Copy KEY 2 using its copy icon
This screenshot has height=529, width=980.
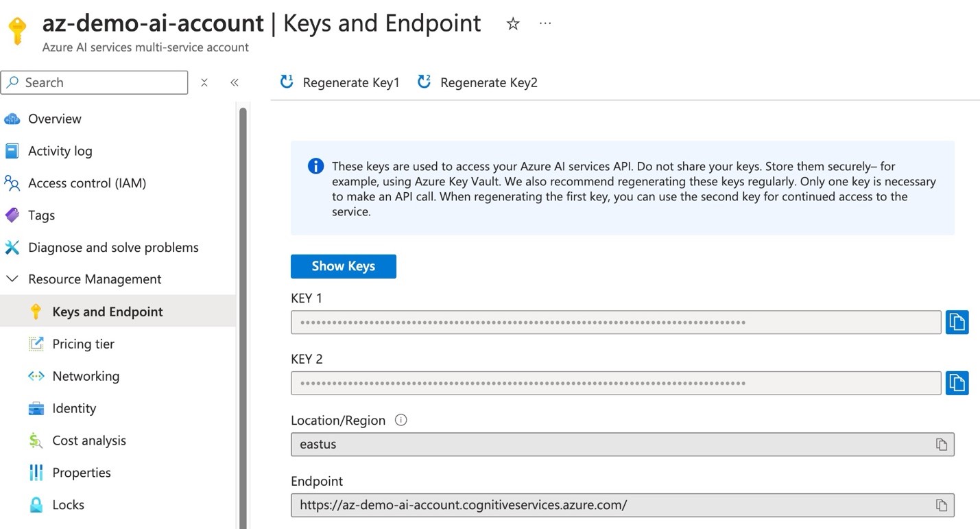pyautogui.click(x=957, y=383)
